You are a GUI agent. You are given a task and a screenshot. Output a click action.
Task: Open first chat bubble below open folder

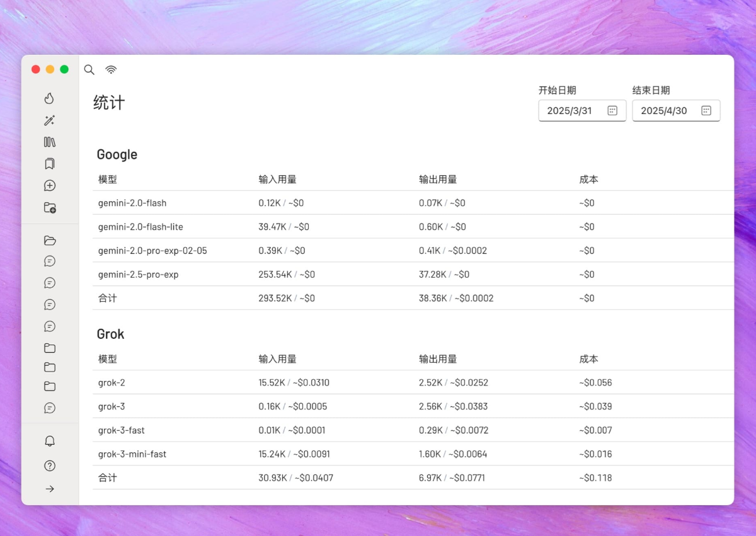[50, 261]
